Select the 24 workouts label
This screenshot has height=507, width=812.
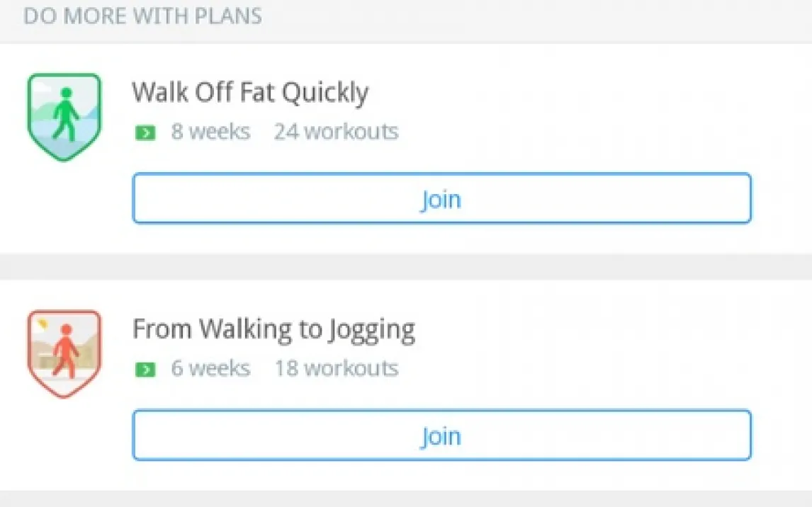pyautogui.click(x=336, y=132)
